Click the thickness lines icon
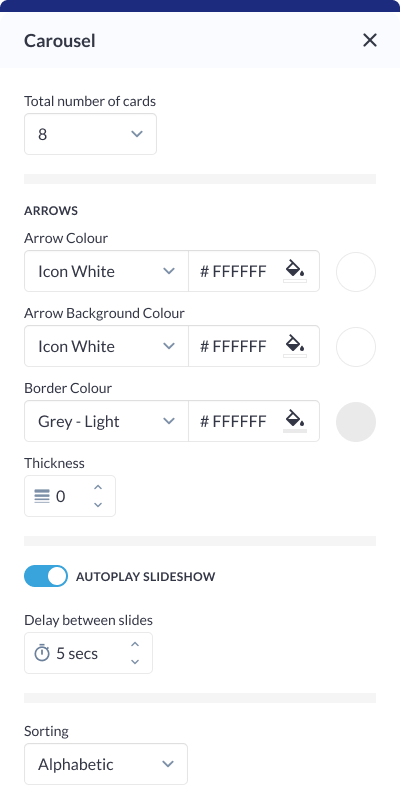 tap(42, 496)
